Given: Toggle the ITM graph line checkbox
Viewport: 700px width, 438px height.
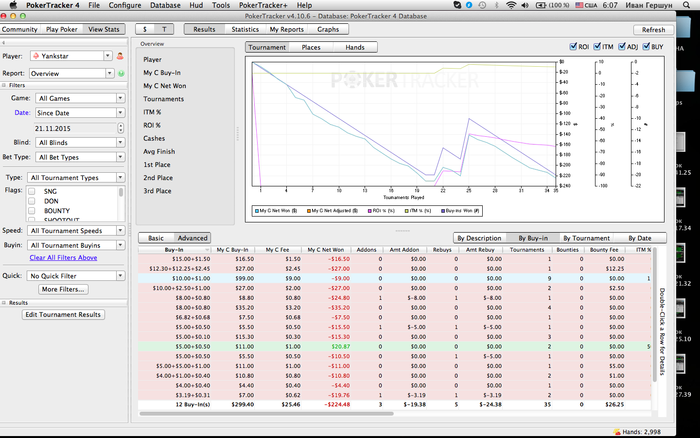Looking at the screenshot, I should coord(597,46).
